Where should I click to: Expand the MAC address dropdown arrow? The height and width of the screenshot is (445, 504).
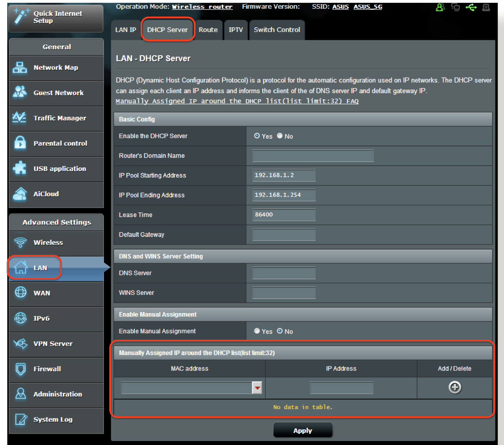[x=257, y=388]
